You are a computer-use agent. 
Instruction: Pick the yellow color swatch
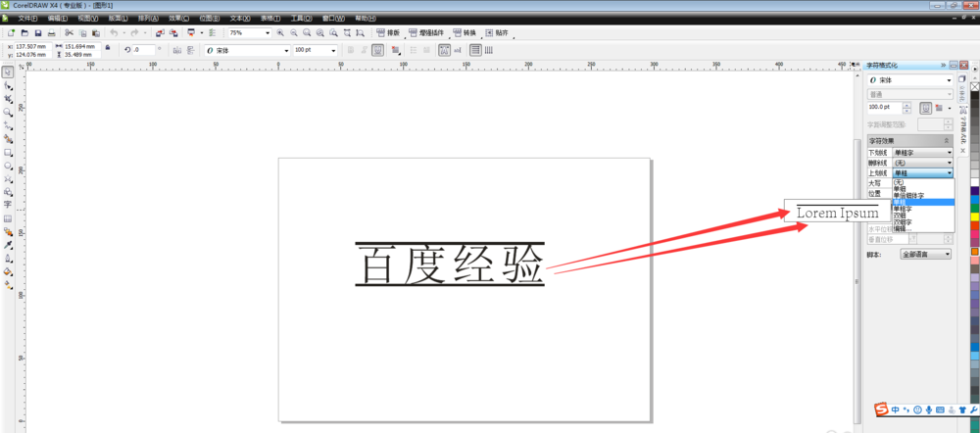(x=974, y=216)
